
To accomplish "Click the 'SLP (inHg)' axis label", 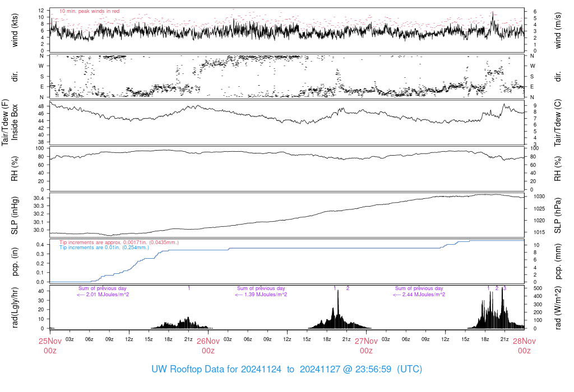I will pos(15,216).
